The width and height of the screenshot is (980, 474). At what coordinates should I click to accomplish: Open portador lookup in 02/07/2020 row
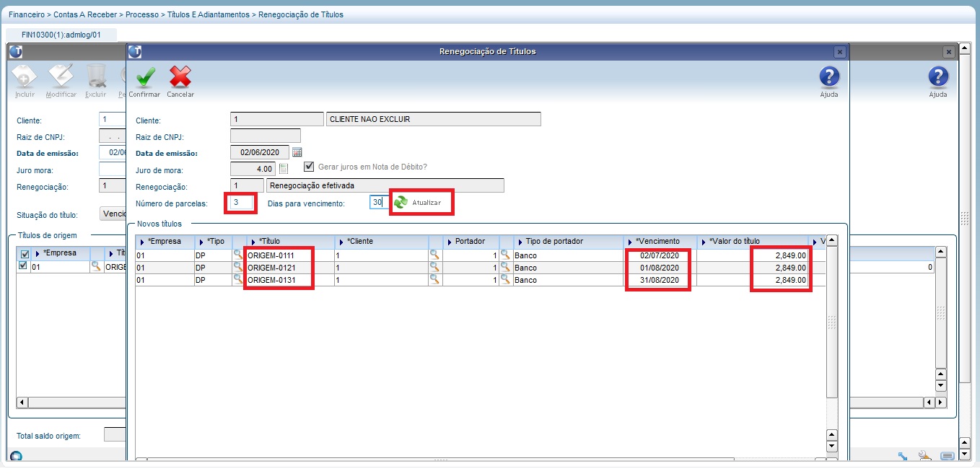(x=505, y=255)
